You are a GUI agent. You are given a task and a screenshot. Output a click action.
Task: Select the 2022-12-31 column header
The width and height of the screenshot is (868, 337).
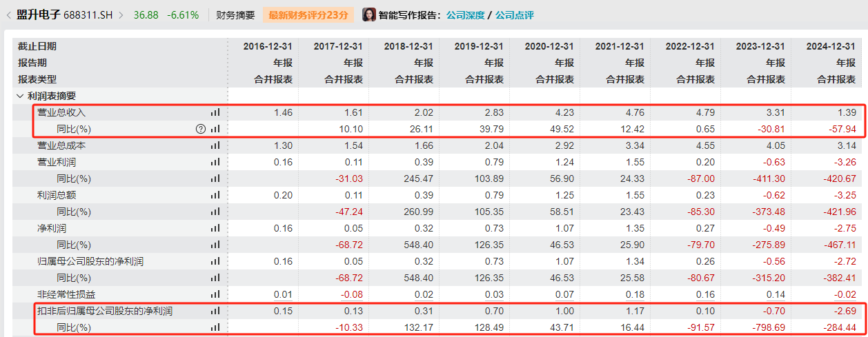tap(690, 46)
